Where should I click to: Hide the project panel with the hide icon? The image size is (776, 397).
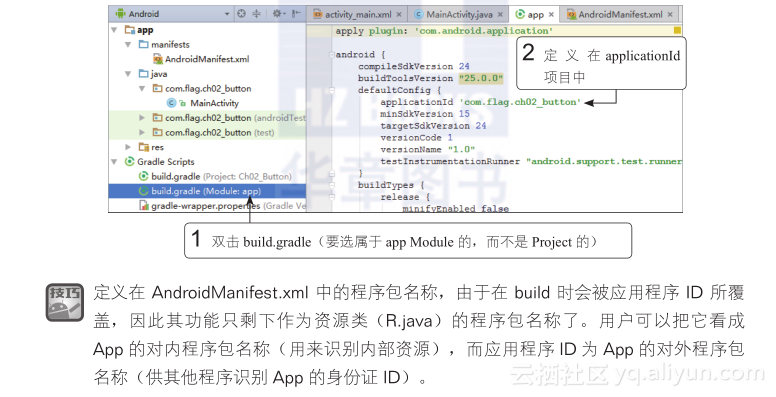click(x=296, y=14)
